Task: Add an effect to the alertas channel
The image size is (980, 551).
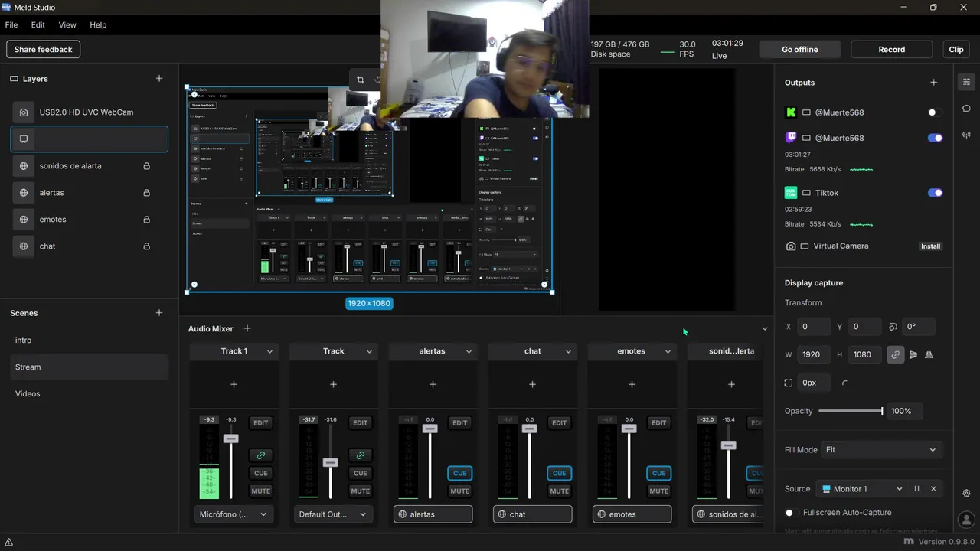Action: tap(433, 384)
